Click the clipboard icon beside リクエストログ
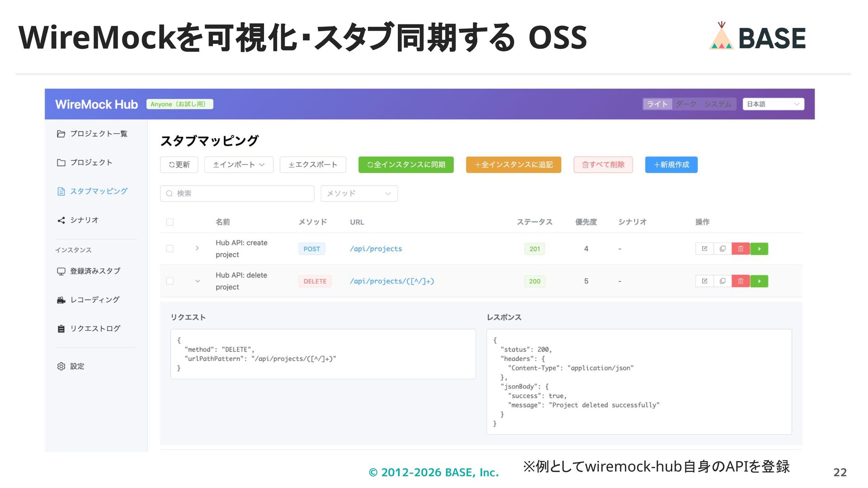Image resolution: width=868 pixels, height=488 pixels. pos(61,329)
